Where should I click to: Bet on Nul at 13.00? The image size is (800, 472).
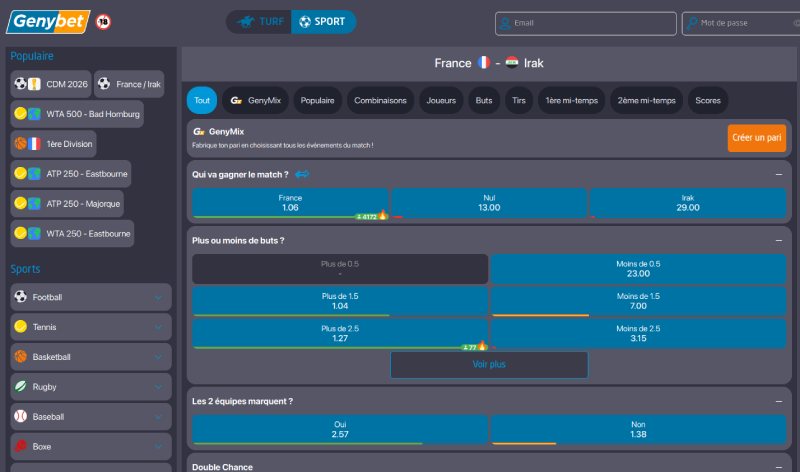[x=489, y=203]
